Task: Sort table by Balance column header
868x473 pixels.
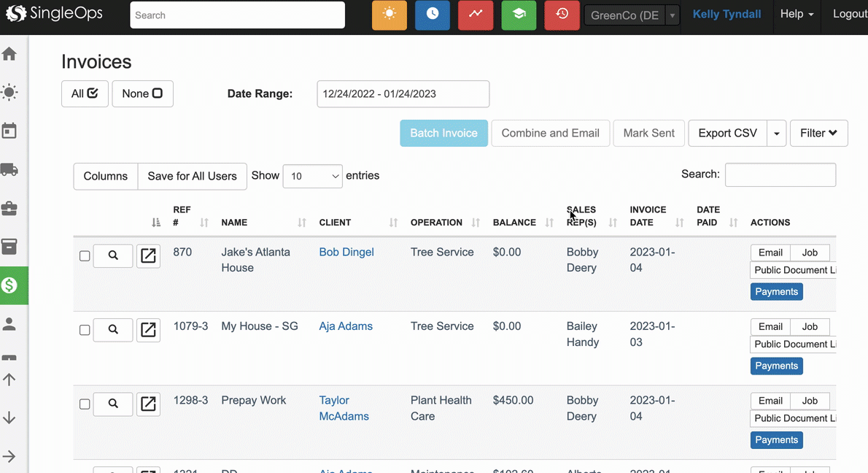Action: [x=514, y=223]
